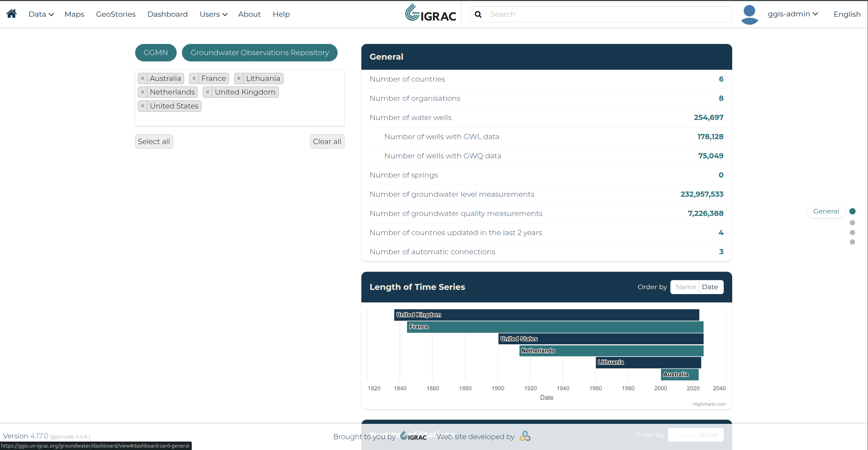The width and height of the screenshot is (868, 450).
Task: Expand the Data dropdown menu
Action: tap(41, 14)
